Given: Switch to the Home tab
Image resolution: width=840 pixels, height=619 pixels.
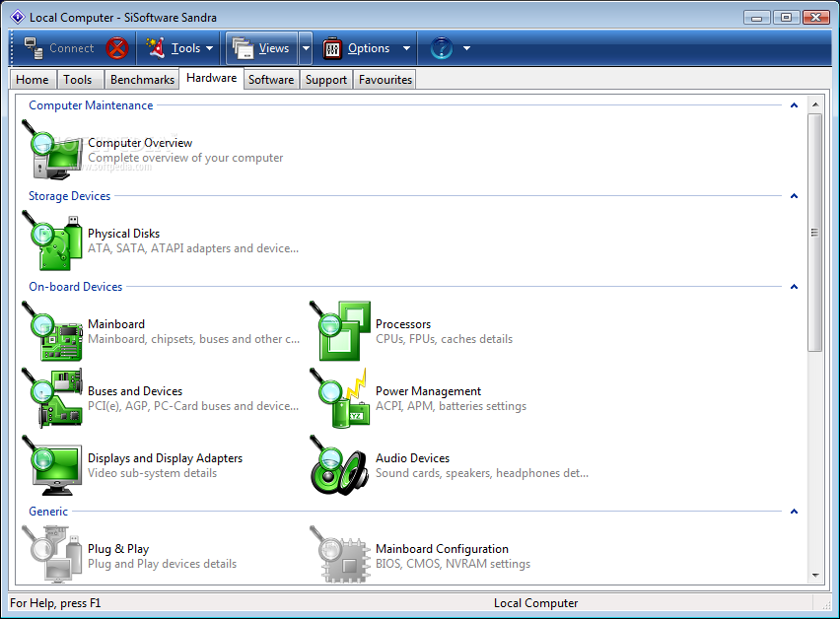Looking at the screenshot, I should click(33, 80).
